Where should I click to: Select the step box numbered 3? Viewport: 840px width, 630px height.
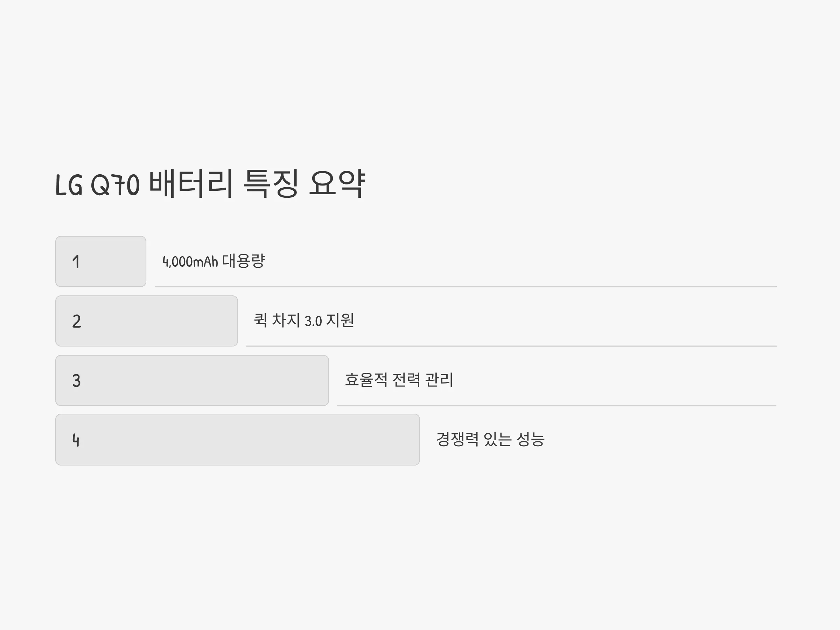(x=192, y=380)
